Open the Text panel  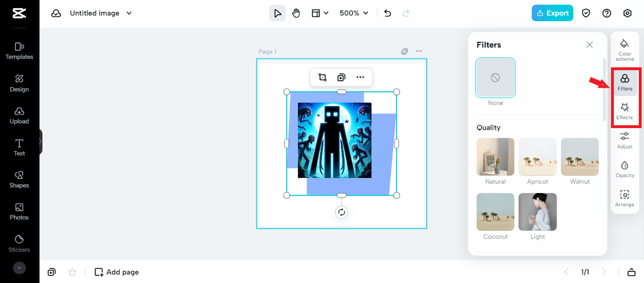tap(19, 147)
